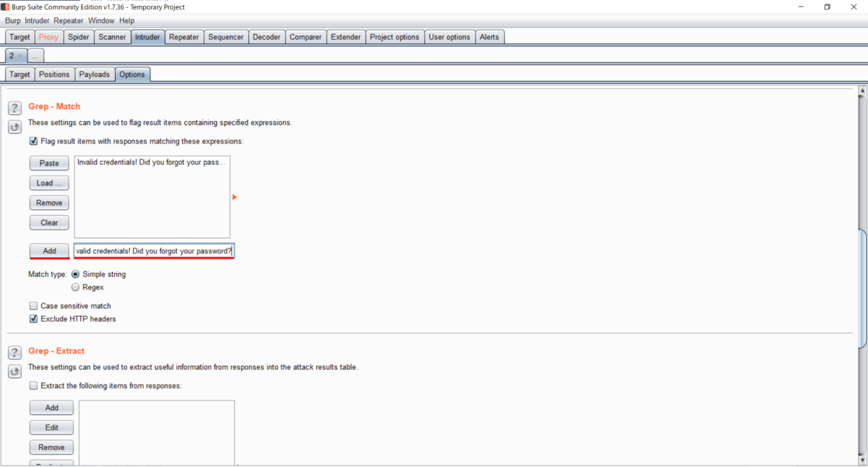Click vertical scrollbar down arrow
The image size is (868, 467).
pyautogui.click(x=861, y=460)
